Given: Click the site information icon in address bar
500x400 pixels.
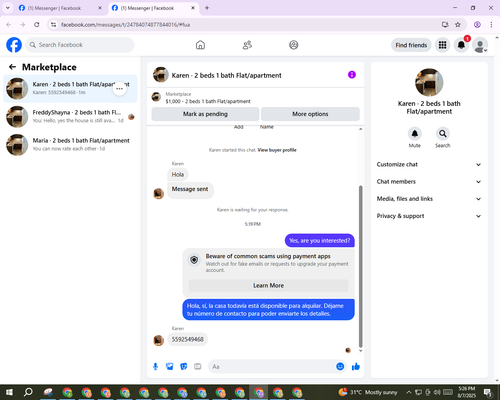Looking at the screenshot, I should [x=53, y=25].
